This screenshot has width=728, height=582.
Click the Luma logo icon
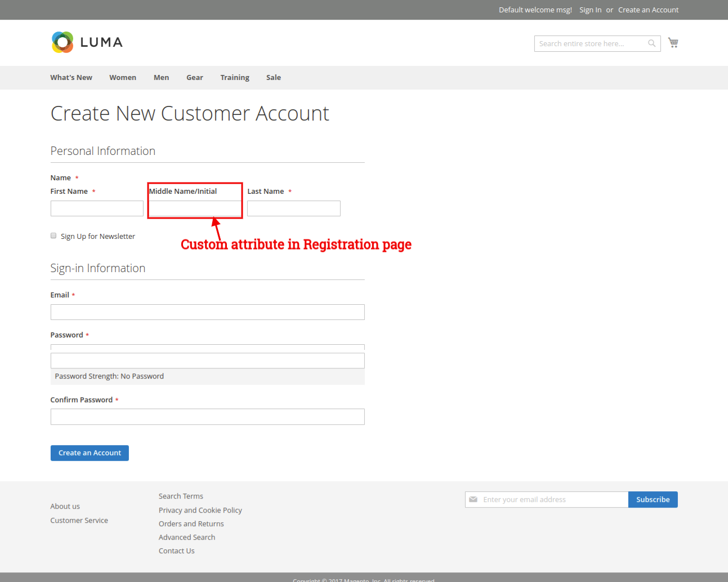coord(62,42)
